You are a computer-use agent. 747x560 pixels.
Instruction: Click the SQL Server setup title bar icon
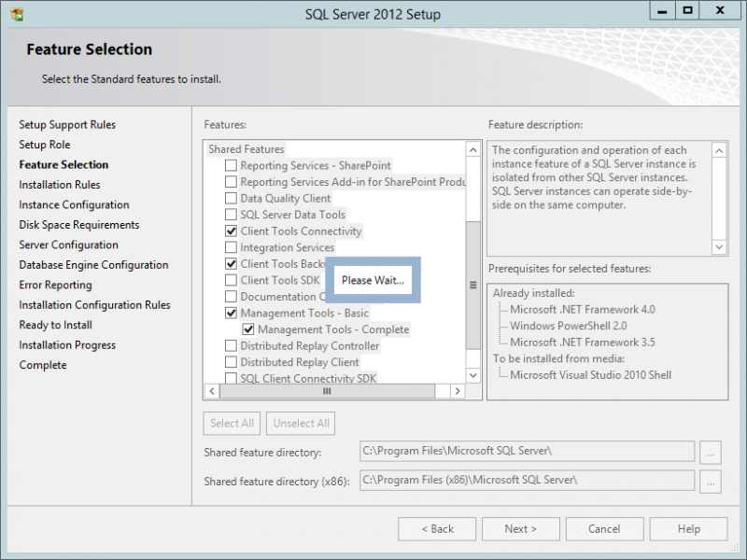pyautogui.click(x=17, y=14)
